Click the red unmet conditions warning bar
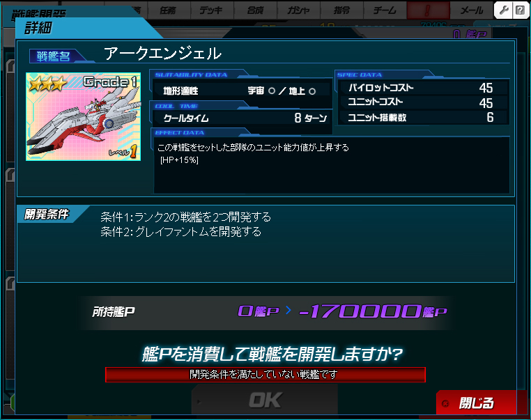531x420 pixels. click(x=265, y=375)
